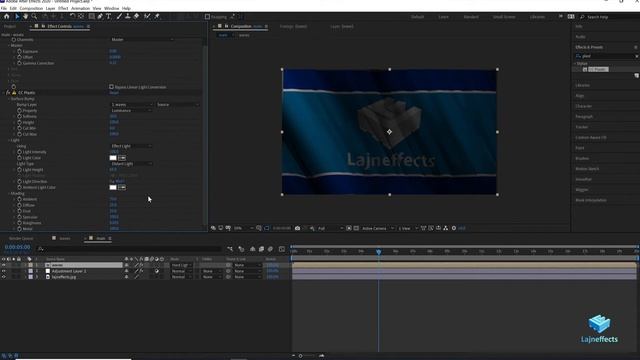The width and height of the screenshot is (640, 360).
Task: Open the Distant Light type dropdown
Action: (131, 164)
